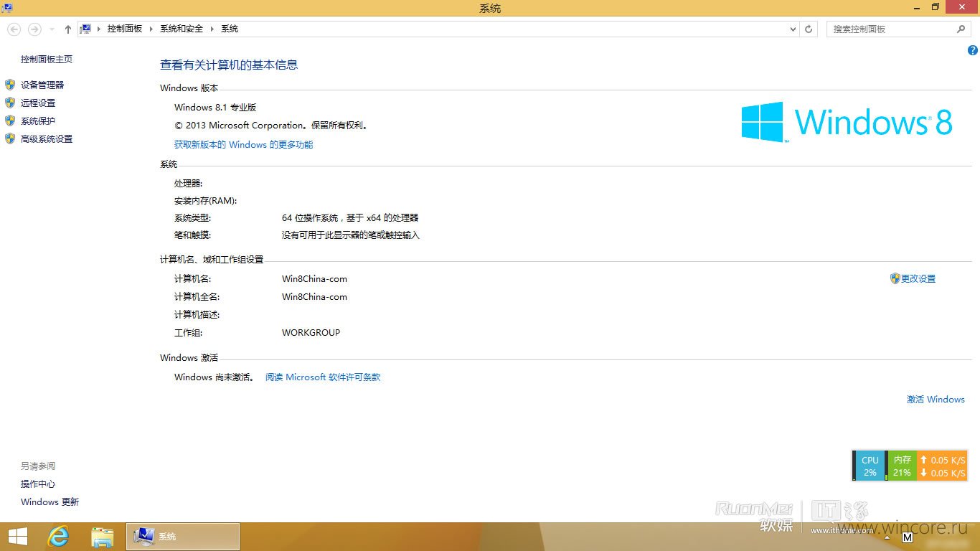Open 系统保护 from sidebar
Image resolution: width=980 pixels, height=551 pixels.
pos(38,121)
